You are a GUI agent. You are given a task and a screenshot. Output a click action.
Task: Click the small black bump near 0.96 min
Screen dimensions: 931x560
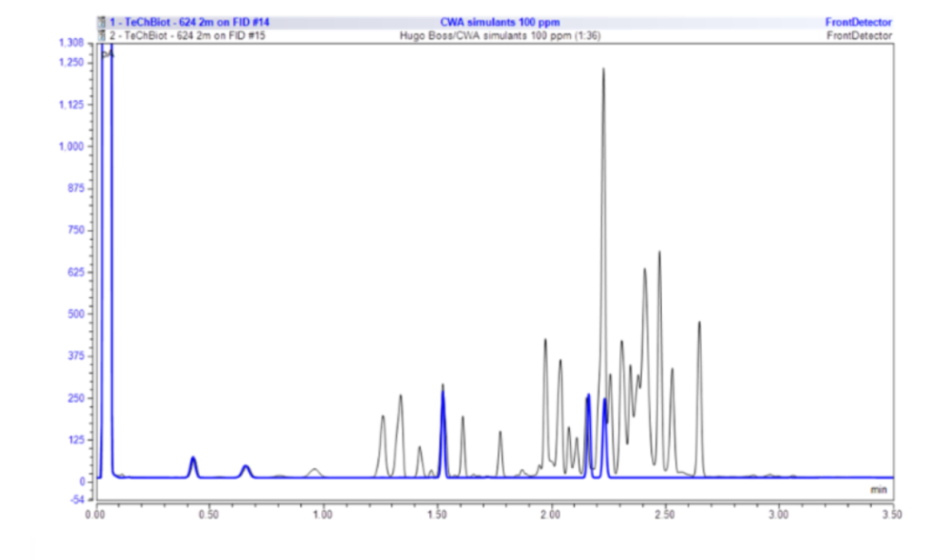(x=315, y=470)
